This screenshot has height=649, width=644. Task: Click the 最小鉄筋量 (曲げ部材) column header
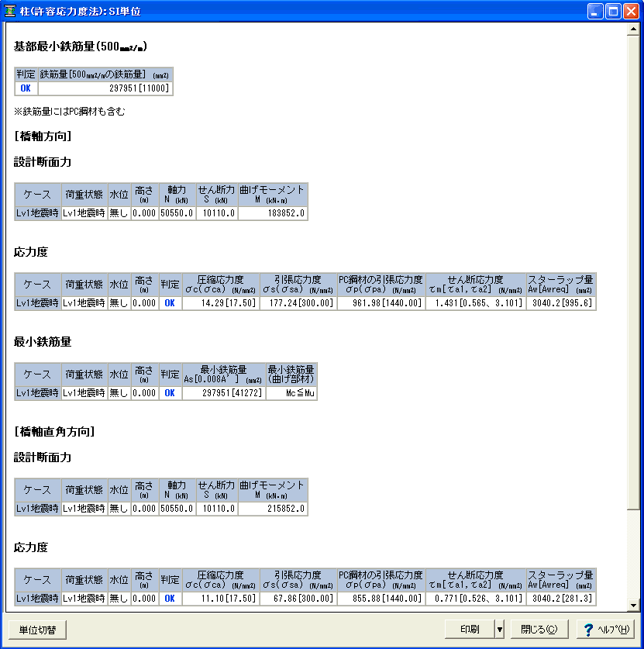pos(291,375)
